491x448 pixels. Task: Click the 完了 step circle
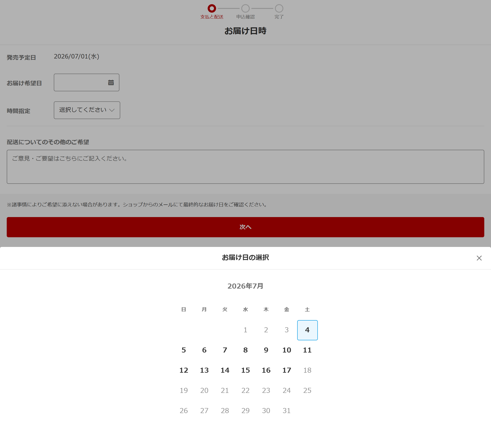click(279, 8)
